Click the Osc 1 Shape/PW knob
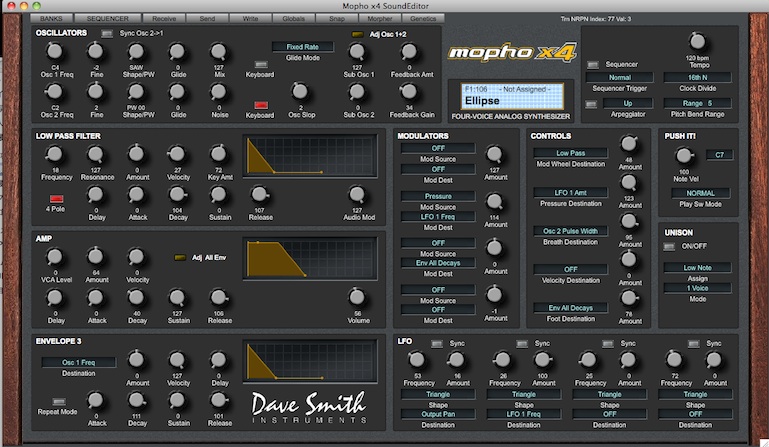769x447 pixels. point(136,51)
